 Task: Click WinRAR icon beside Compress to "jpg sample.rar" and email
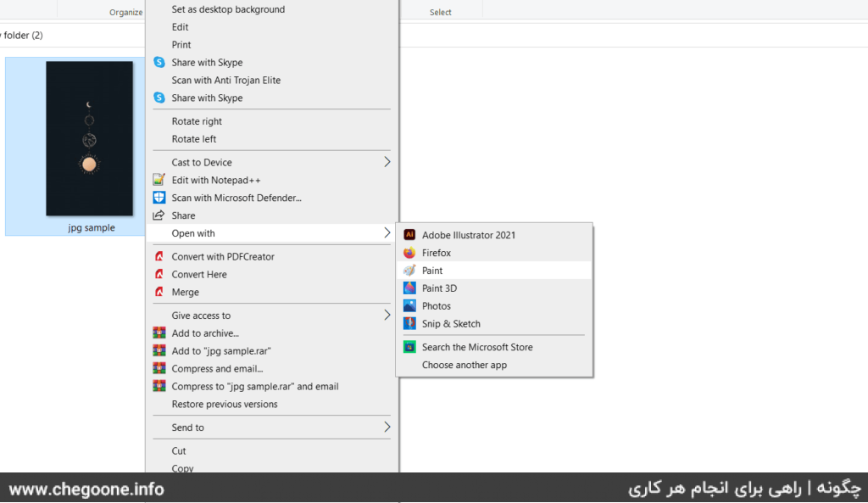tap(159, 386)
